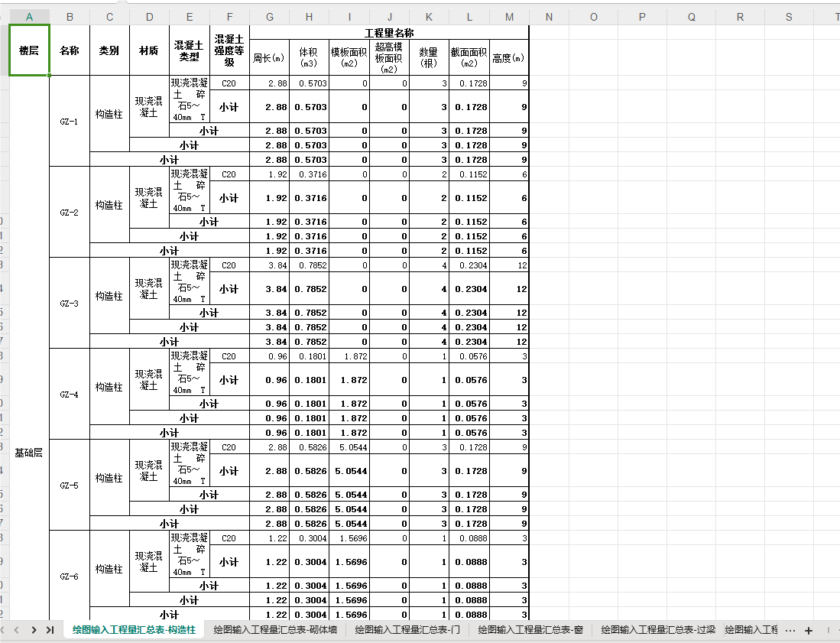This screenshot has height=643, width=840.
Task: Open the 窗 sheet tab
Action: pyautogui.click(x=530, y=630)
